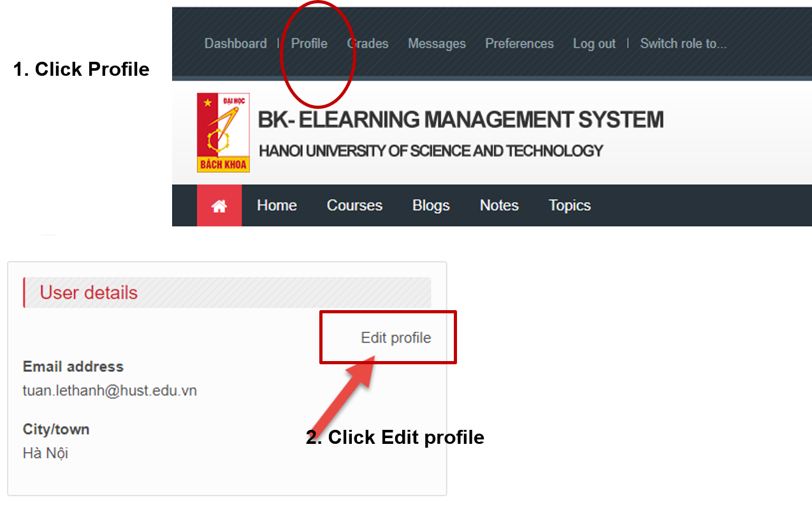Click Log out

[x=594, y=44]
